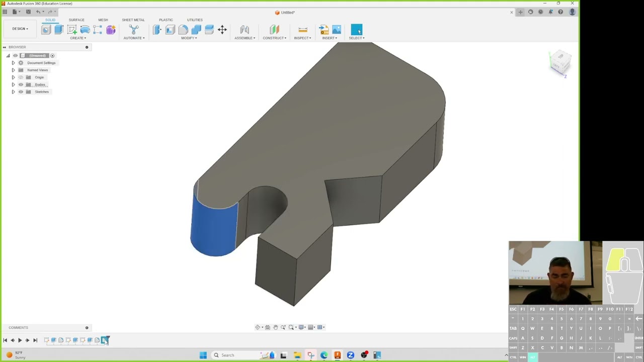Click the Look At tool
The height and width of the screenshot is (362, 644).
tap(267, 327)
